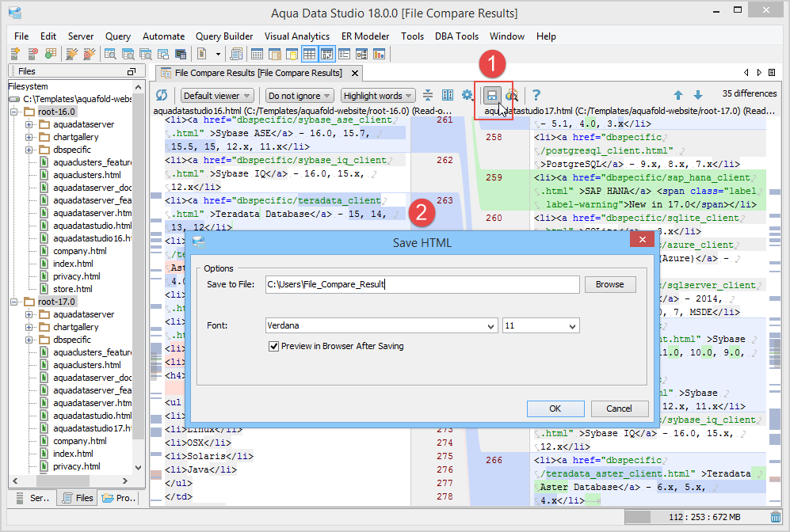Open the Do not ignore dropdown

(299, 96)
